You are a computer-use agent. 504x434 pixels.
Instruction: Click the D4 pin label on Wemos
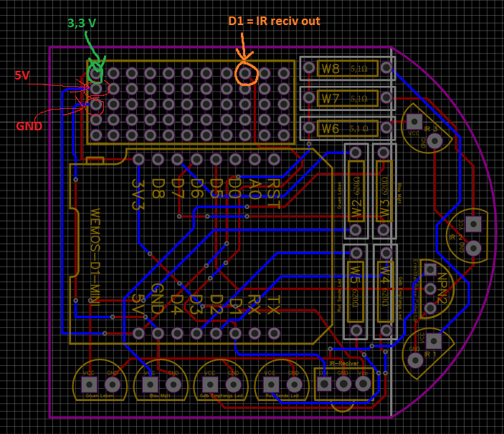[176, 304]
